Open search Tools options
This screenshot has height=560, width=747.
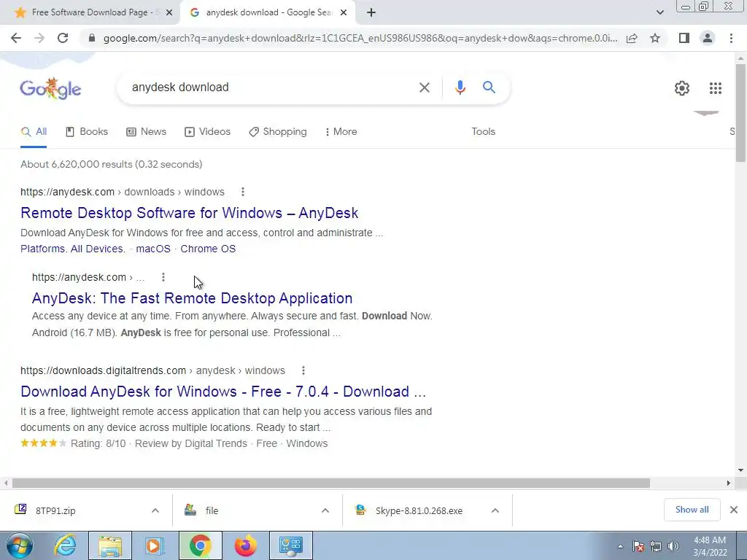pos(483,132)
